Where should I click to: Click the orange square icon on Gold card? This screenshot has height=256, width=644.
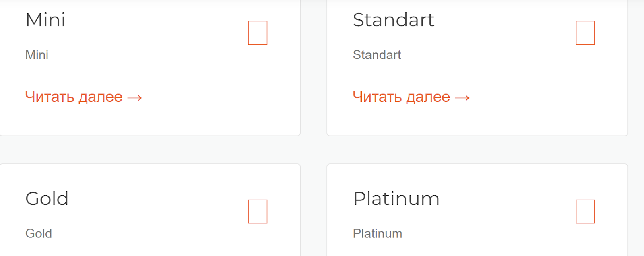pyautogui.click(x=258, y=211)
